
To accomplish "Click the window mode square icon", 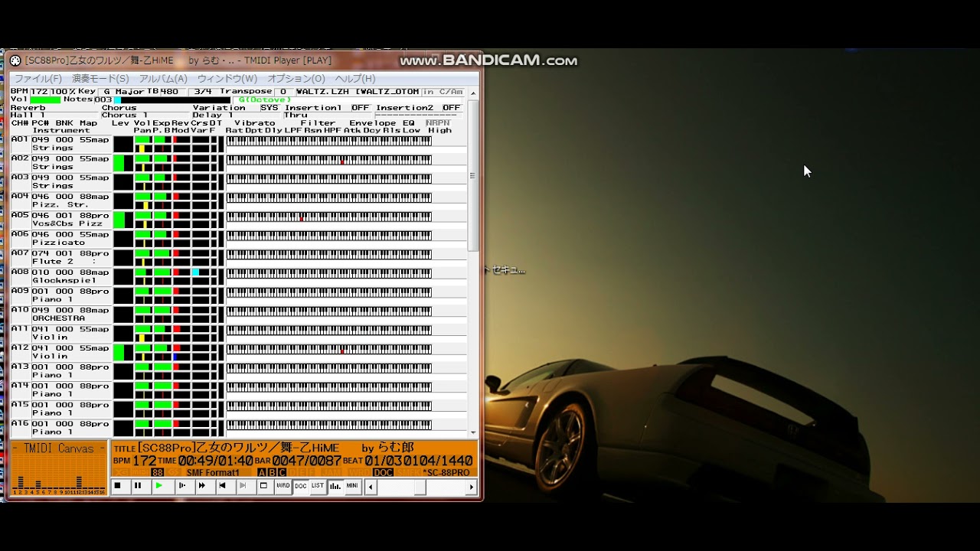I will coord(263,486).
